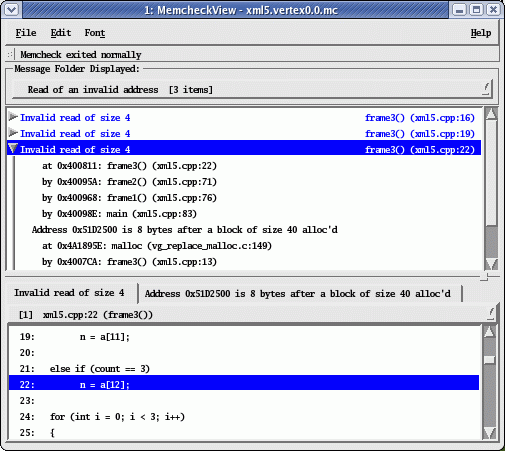This screenshot has width=505, height=451.
Task: Open the window menu icon in title bar
Action: [12, 10]
